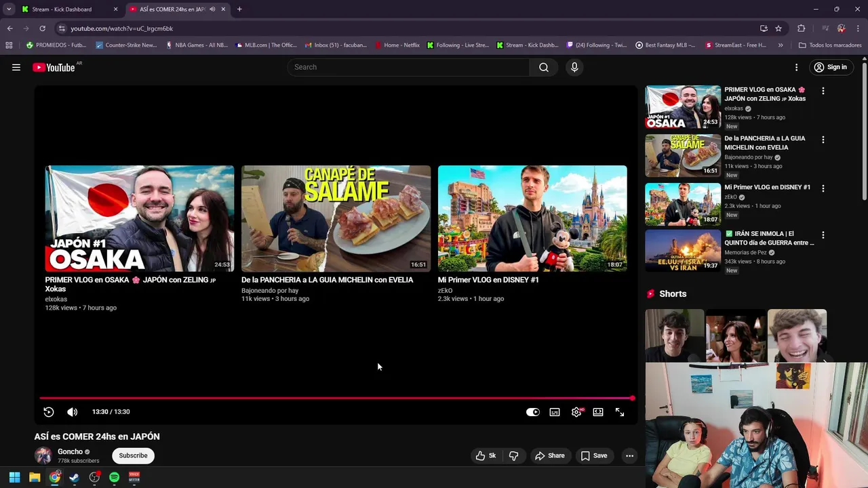This screenshot has height=488, width=868.
Task: Mute tab via the speaker icon on YouTube tab
Action: pyautogui.click(x=212, y=9)
